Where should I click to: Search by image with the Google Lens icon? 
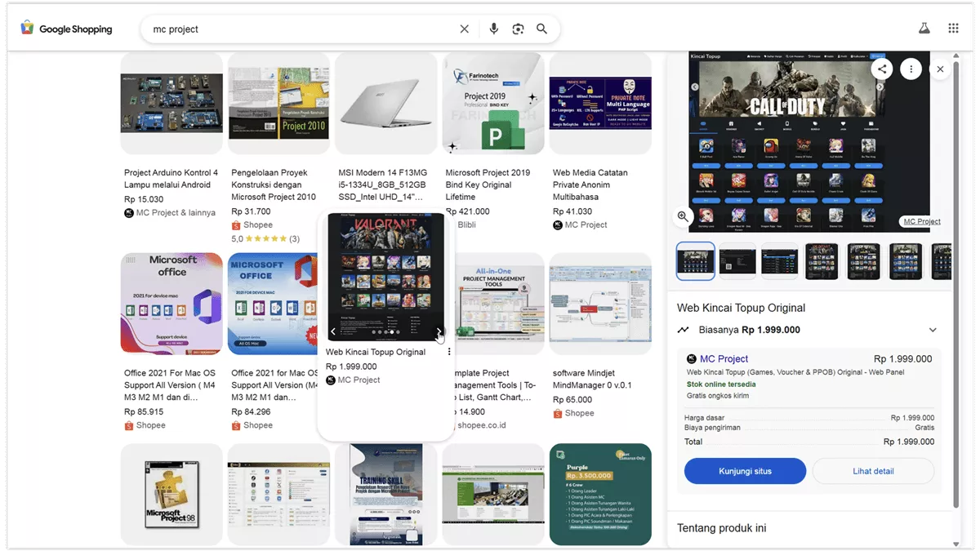coord(518,28)
